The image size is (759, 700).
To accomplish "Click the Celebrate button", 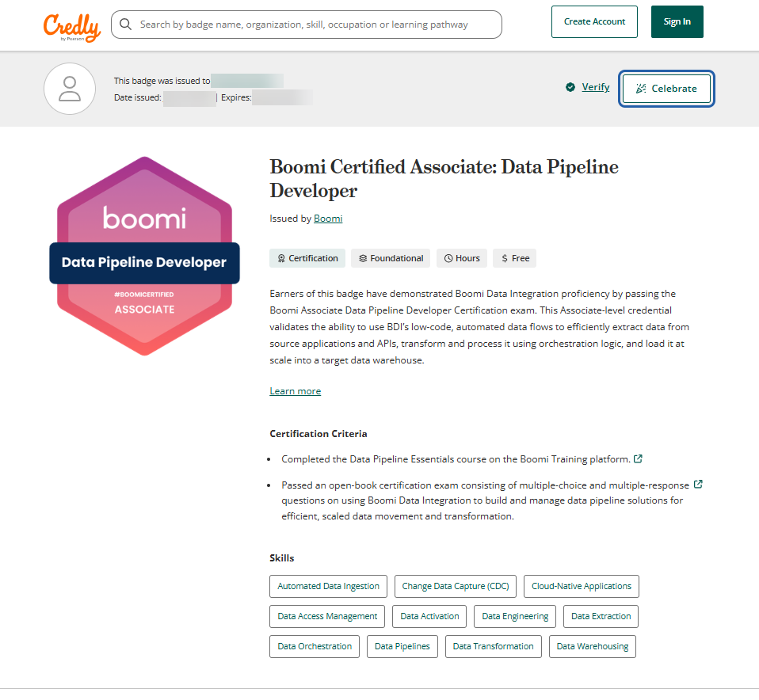I will click(666, 89).
